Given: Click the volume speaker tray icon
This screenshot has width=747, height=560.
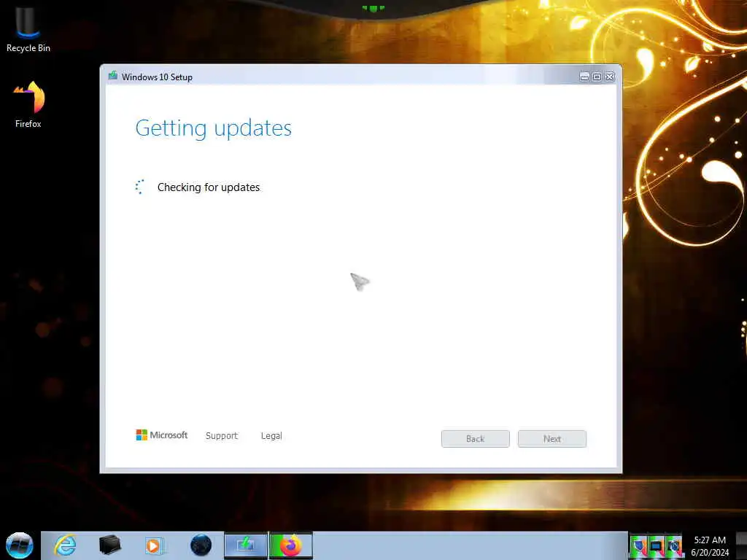Looking at the screenshot, I should click(x=673, y=546).
